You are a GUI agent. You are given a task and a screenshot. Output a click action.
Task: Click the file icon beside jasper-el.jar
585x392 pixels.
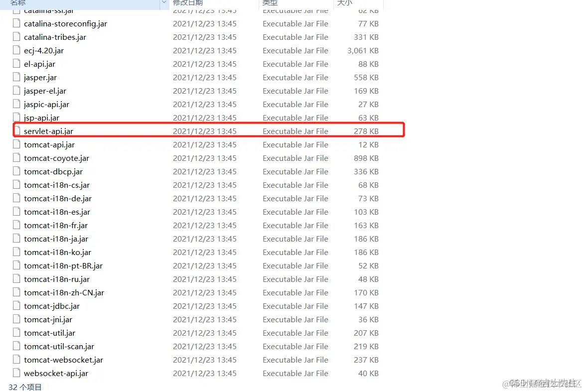(16, 91)
